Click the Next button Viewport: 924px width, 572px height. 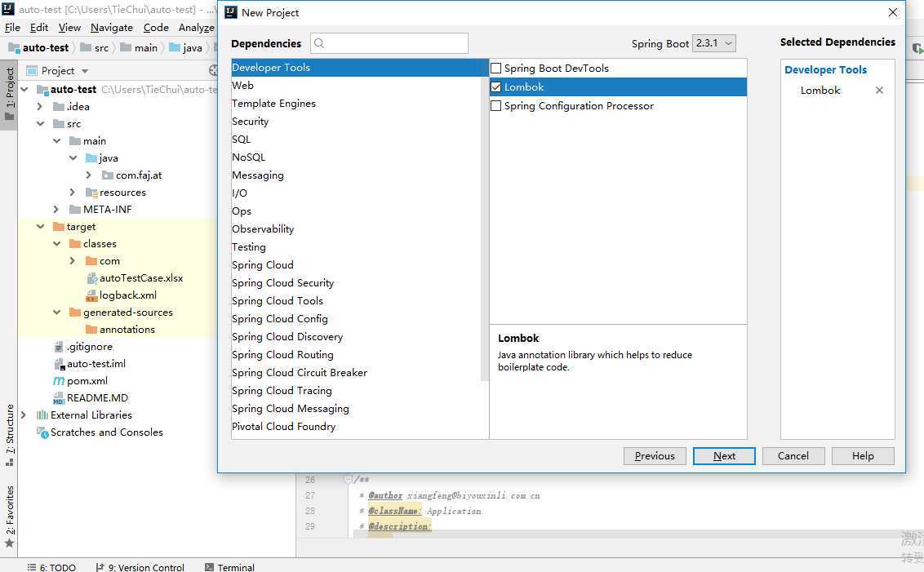click(724, 456)
